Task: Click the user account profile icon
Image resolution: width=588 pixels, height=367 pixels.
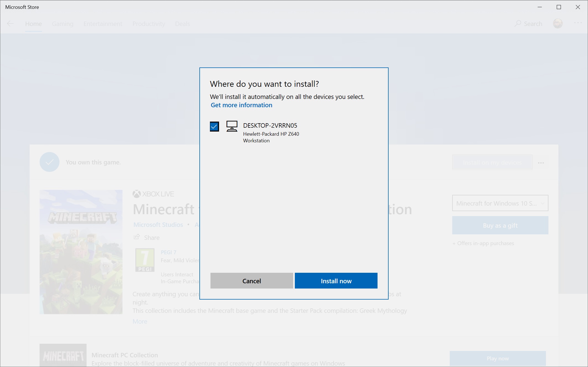Action: [x=558, y=23]
